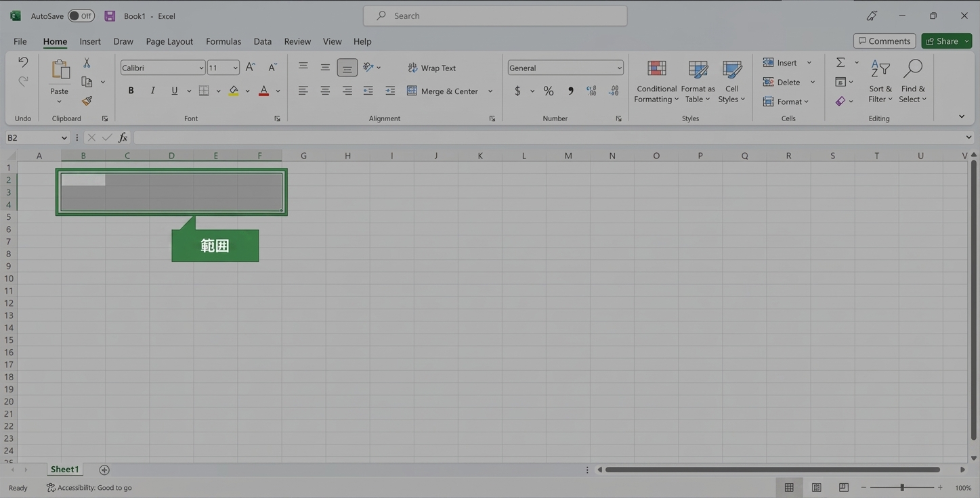Screen dimensions: 980x498
Task: Switch to the Data tab
Action: pos(263,41)
